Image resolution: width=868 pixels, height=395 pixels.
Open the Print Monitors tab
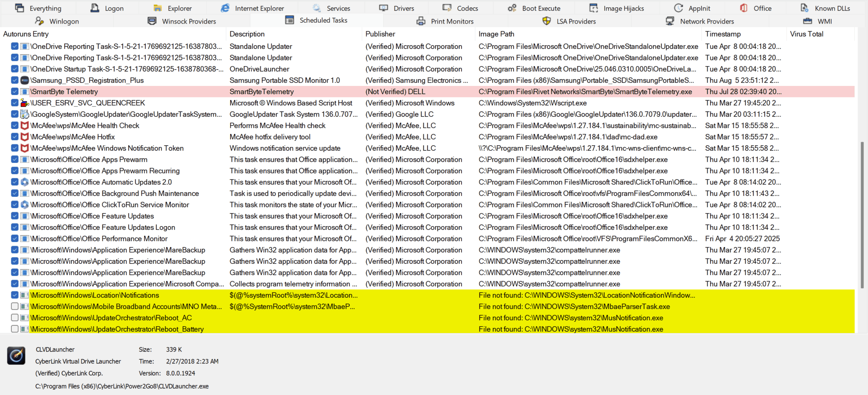click(445, 21)
